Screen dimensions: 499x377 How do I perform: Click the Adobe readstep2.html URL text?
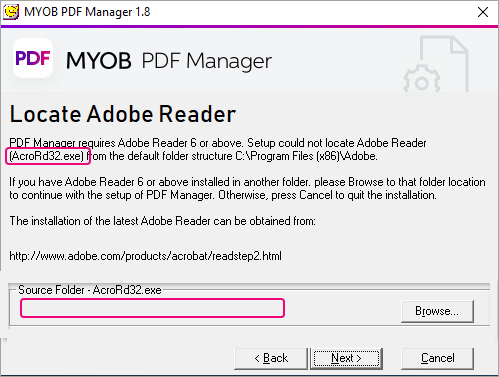point(145,256)
